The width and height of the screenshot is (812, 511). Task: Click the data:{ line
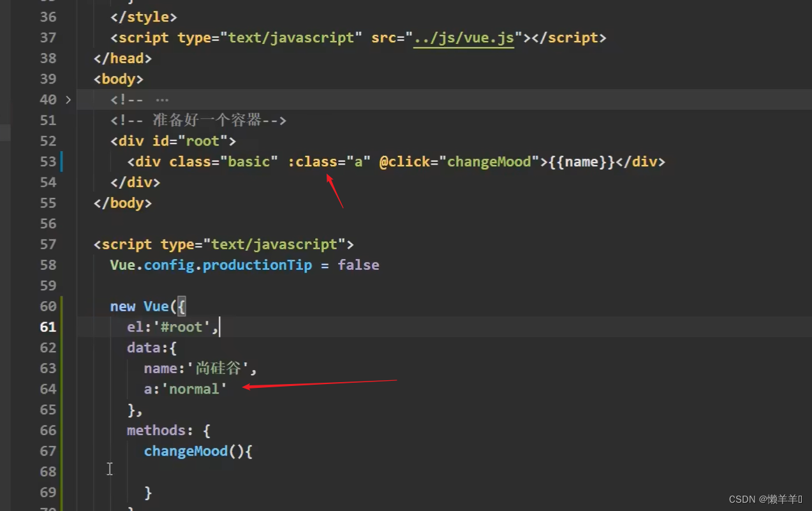(152, 348)
